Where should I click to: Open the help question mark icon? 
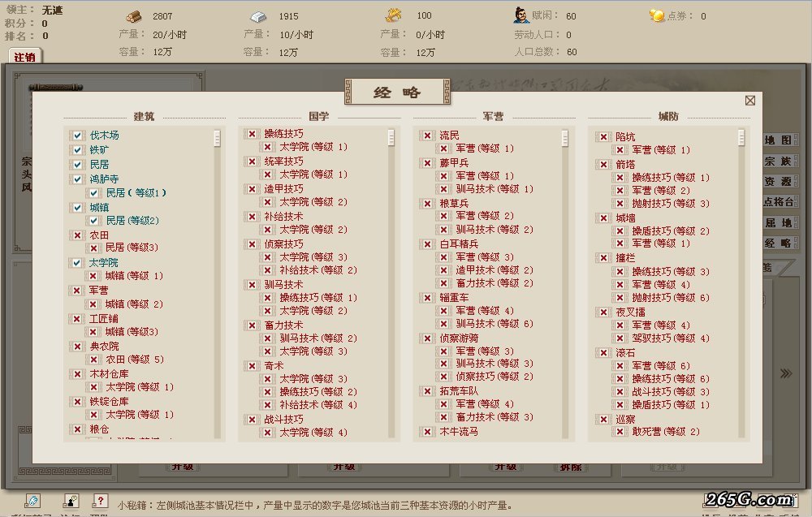[100, 501]
